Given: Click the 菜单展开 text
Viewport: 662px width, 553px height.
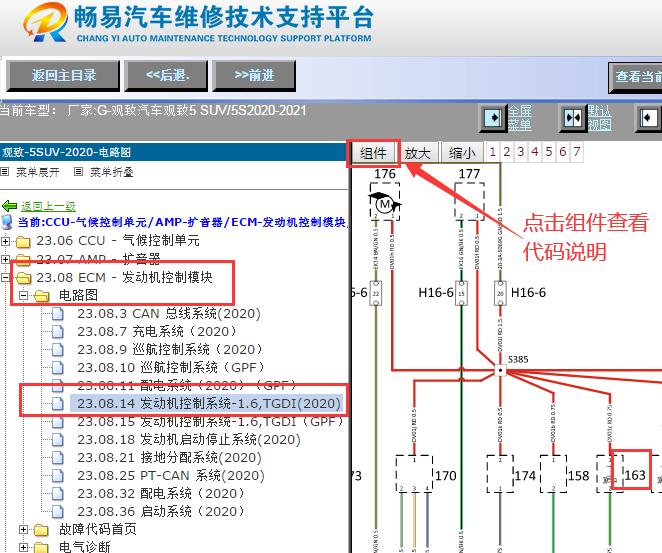Looking at the screenshot, I should pos(38,172).
